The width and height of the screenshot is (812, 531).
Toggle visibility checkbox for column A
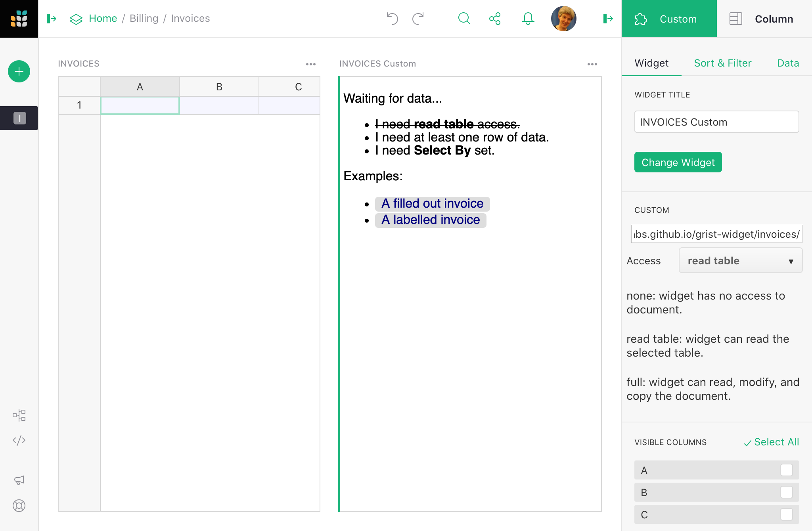coord(786,470)
